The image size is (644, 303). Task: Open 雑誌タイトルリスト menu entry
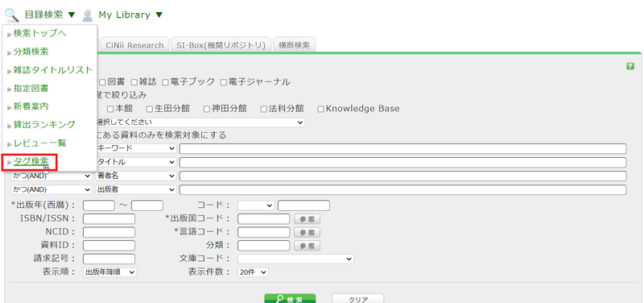[53, 70]
